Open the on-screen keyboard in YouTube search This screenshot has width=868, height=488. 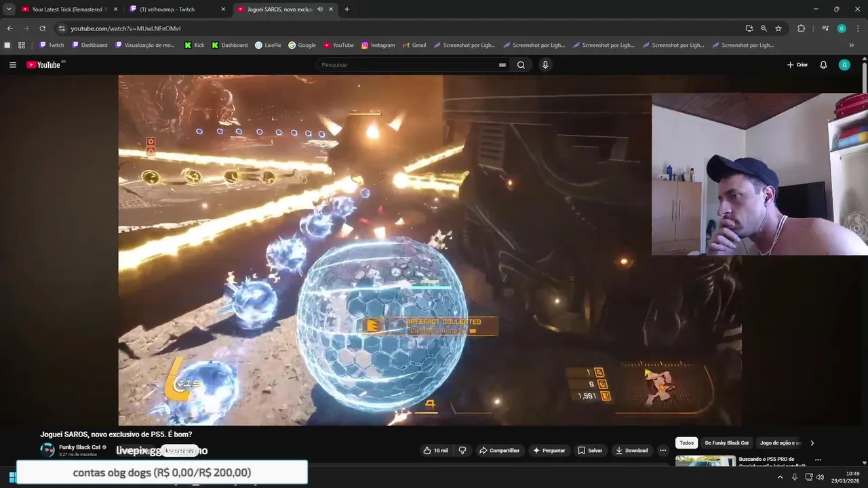pyautogui.click(x=502, y=65)
